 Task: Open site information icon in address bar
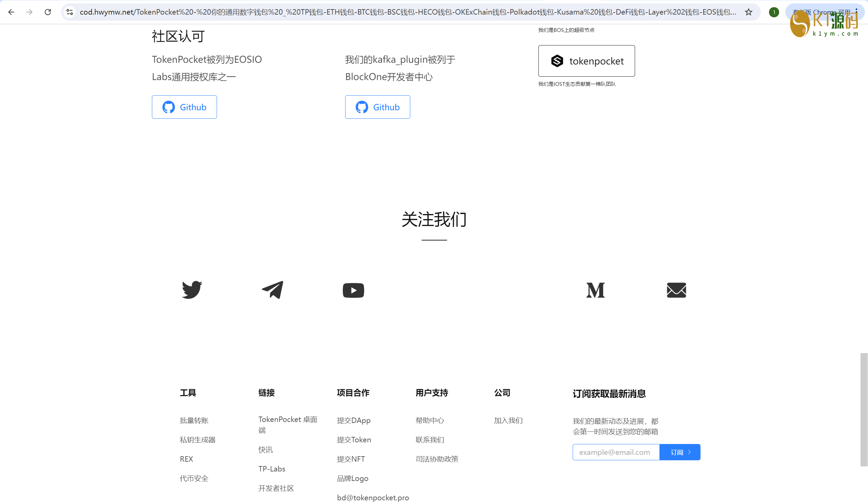(70, 12)
